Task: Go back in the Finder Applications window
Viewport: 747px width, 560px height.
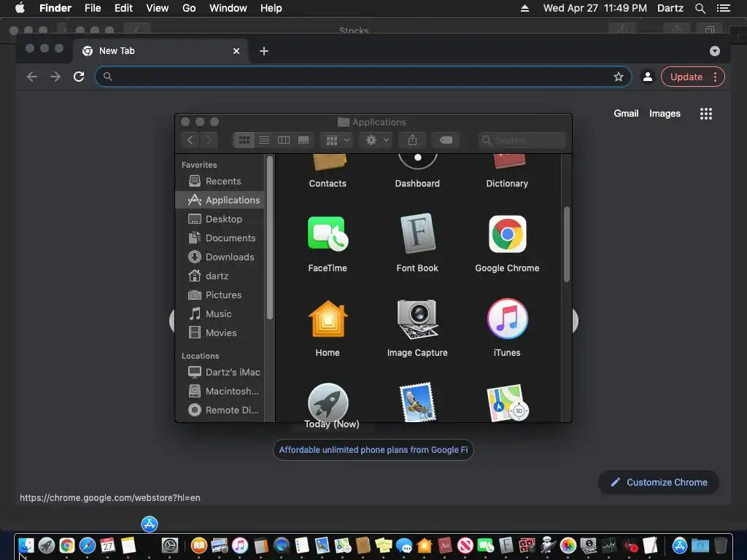Action: point(190,140)
